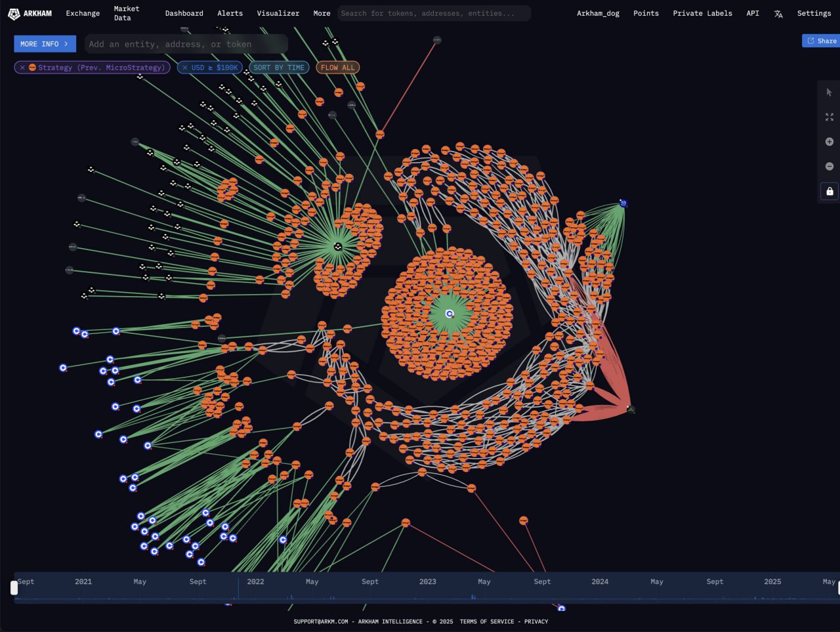Screen dimensions: 840x632
Task: Zoom in on the graph
Action: pos(829,142)
